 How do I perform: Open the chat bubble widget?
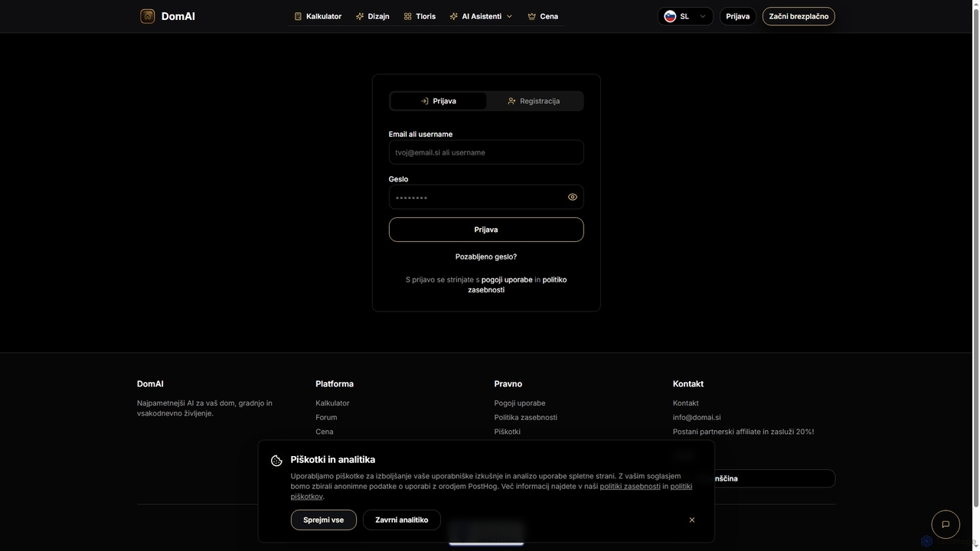tap(946, 524)
